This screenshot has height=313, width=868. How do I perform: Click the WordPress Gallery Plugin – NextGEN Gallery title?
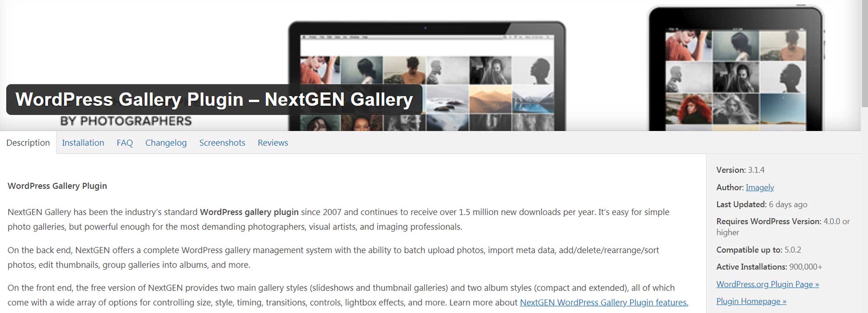pos(214,99)
